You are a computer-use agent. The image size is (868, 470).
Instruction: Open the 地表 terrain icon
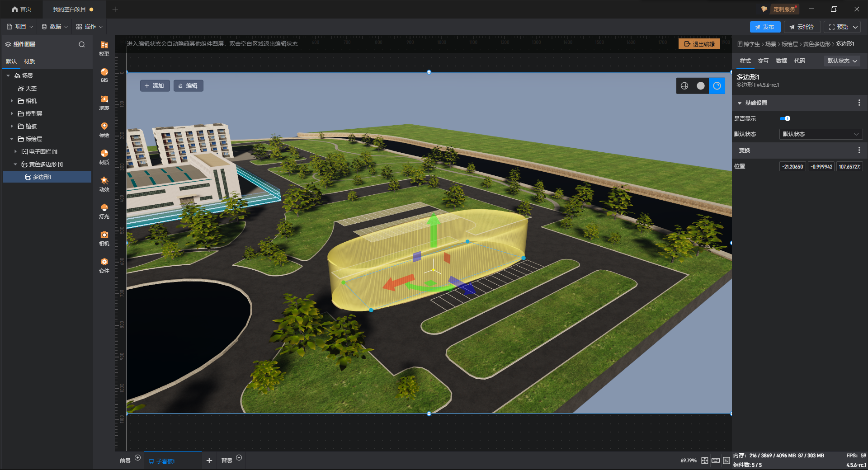pyautogui.click(x=104, y=102)
